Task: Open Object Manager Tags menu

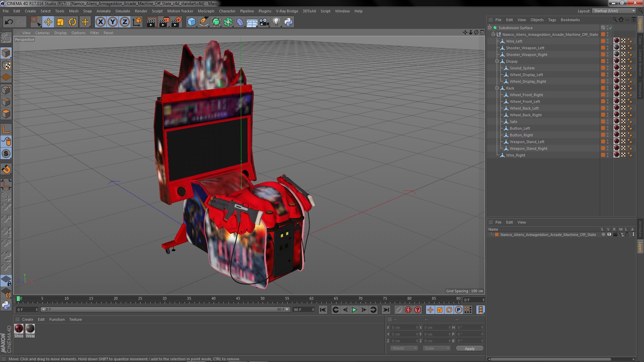Action: [552, 20]
